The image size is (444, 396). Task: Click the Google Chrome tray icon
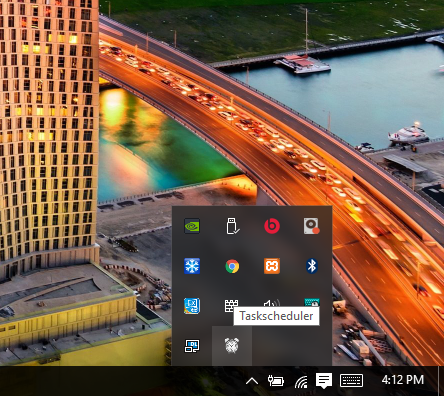point(232,266)
